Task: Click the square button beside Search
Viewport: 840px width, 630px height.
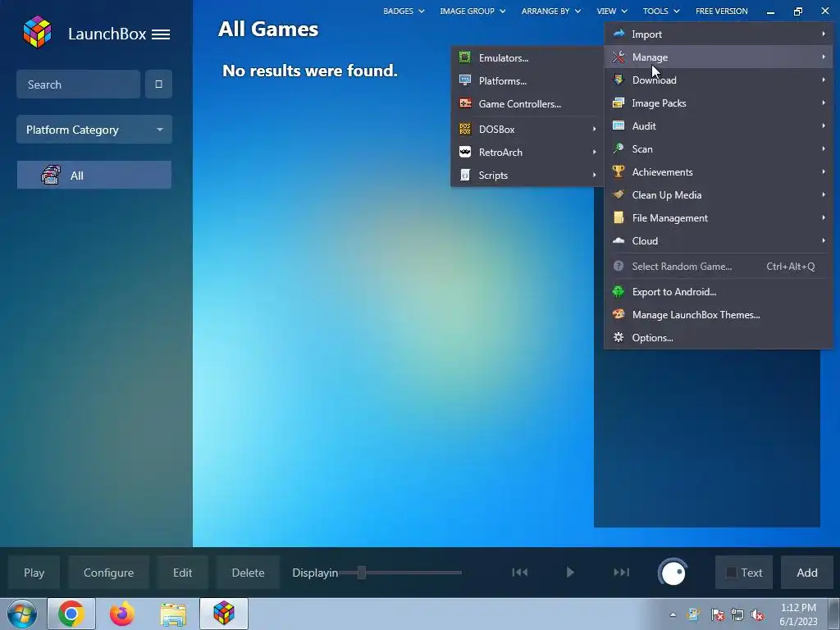Action: click(x=158, y=84)
